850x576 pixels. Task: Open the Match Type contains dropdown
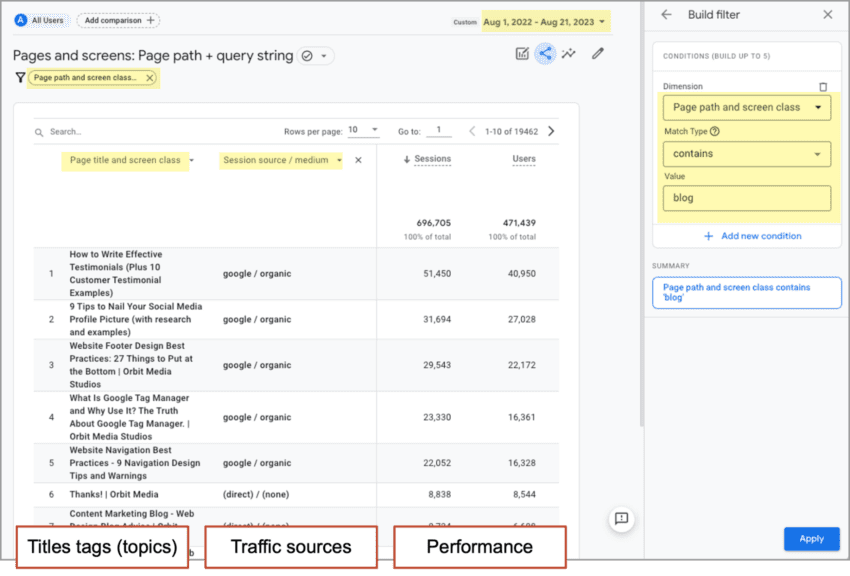pyautogui.click(x=746, y=154)
